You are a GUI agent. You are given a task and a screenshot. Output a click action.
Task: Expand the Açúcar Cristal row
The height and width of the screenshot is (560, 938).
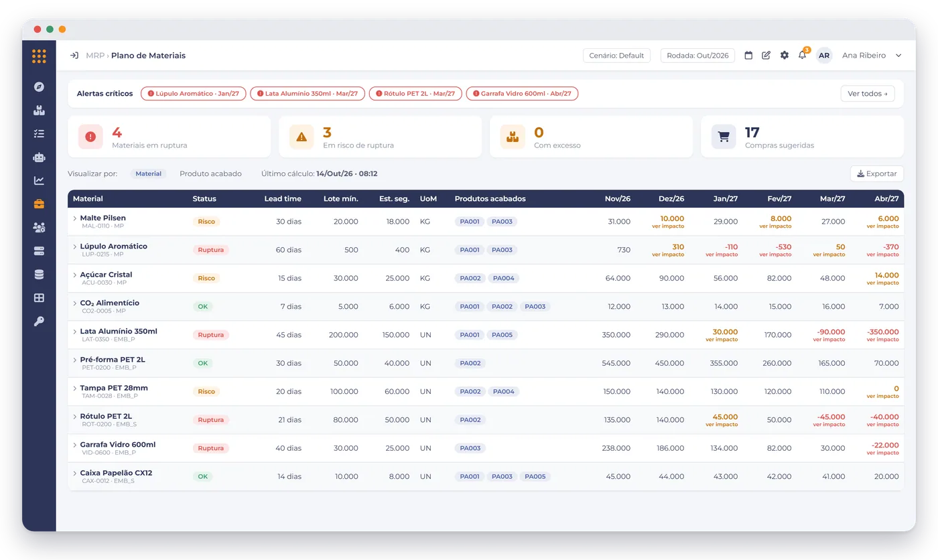coord(75,275)
